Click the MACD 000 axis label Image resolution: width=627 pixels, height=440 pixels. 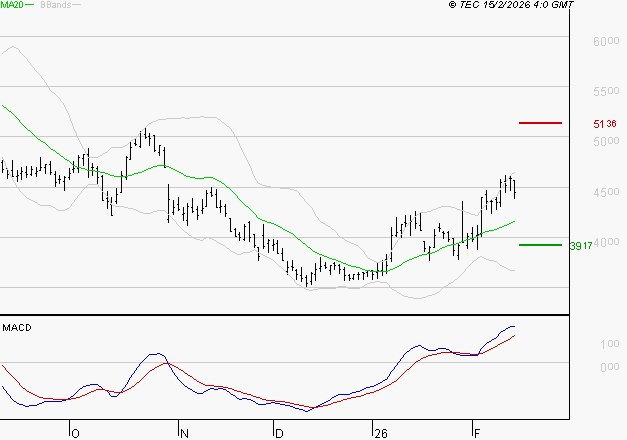tap(609, 367)
